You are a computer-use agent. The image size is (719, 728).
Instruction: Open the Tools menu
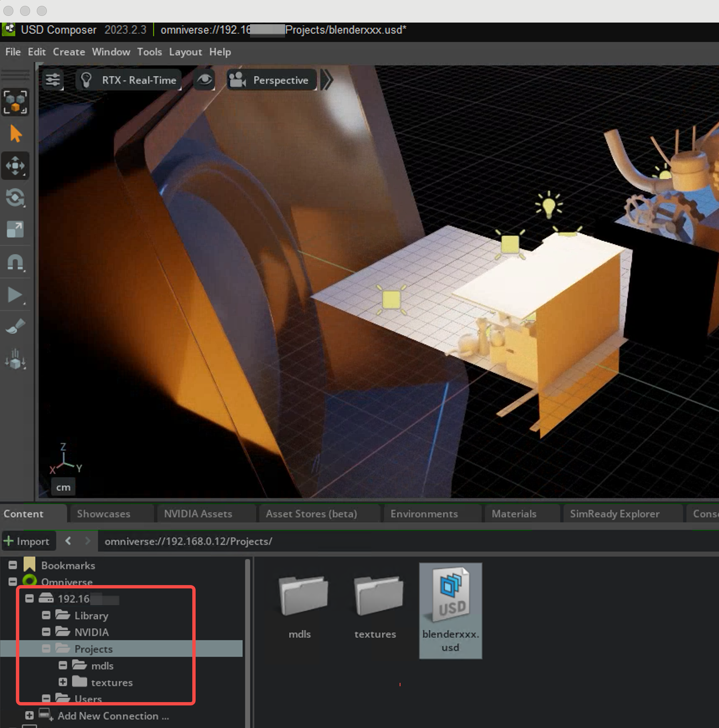150,52
